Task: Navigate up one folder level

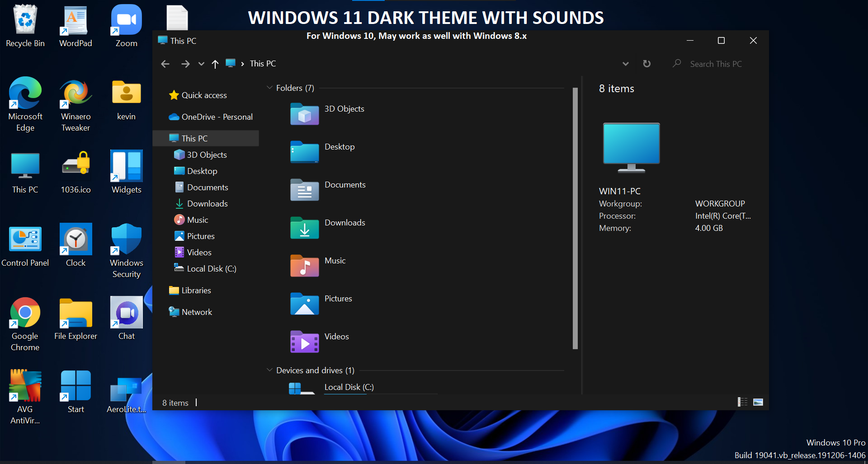Action: tap(215, 64)
